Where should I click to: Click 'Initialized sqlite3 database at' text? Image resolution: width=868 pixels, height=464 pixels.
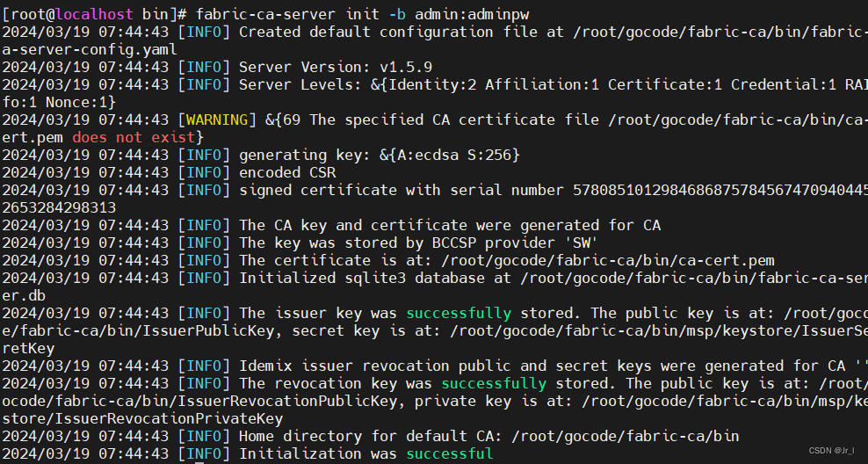(375, 278)
